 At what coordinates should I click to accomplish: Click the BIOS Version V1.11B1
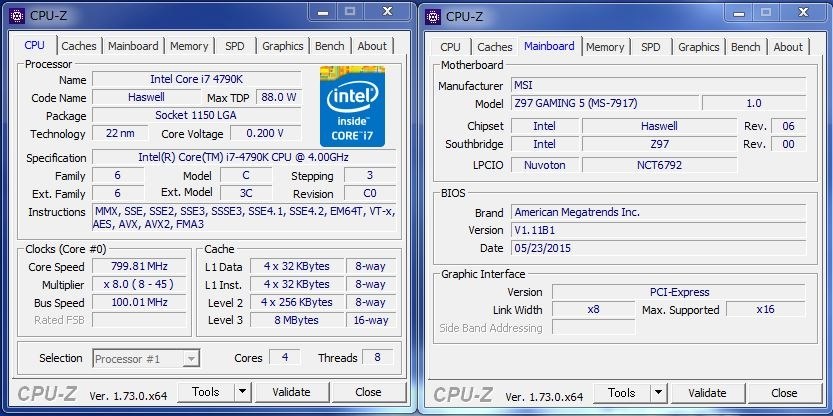pyautogui.click(x=658, y=230)
